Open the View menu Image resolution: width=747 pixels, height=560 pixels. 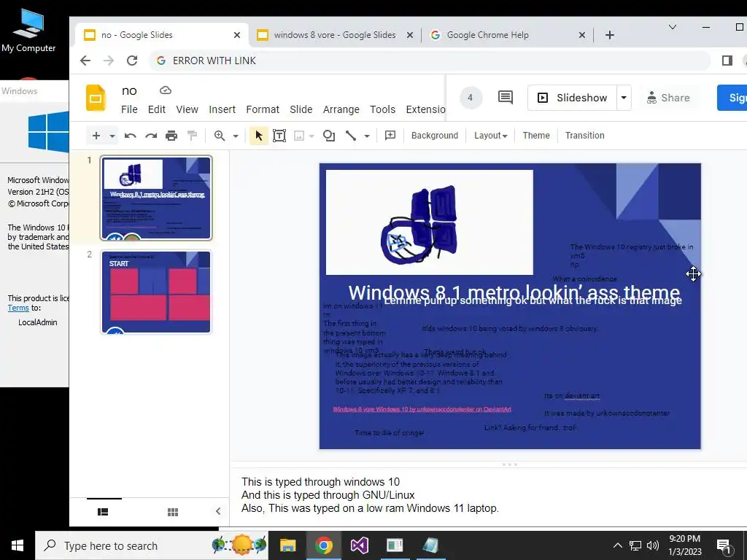click(187, 109)
